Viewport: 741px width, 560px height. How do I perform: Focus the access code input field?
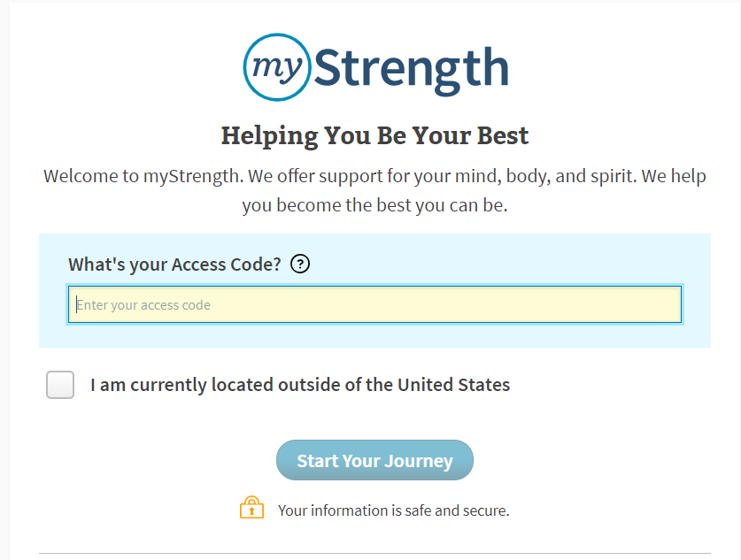point(374,304)
